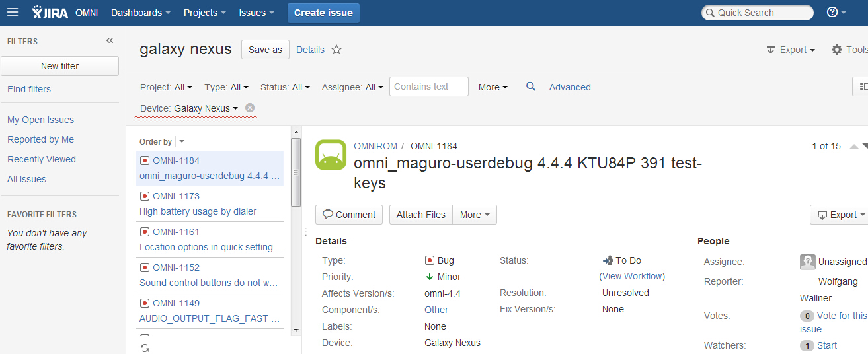Open the Dashboards menu
868x354 pixels.
pyautogui.click(x=141, y=13)
